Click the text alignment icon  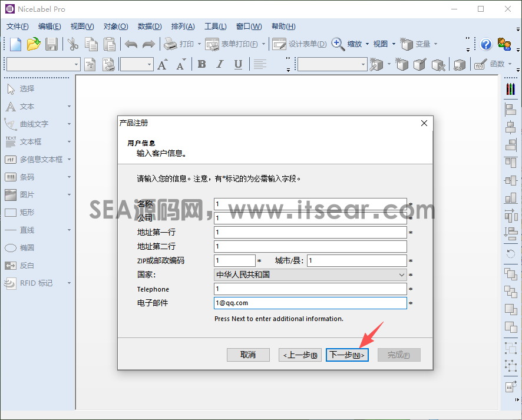click(260, 64)
